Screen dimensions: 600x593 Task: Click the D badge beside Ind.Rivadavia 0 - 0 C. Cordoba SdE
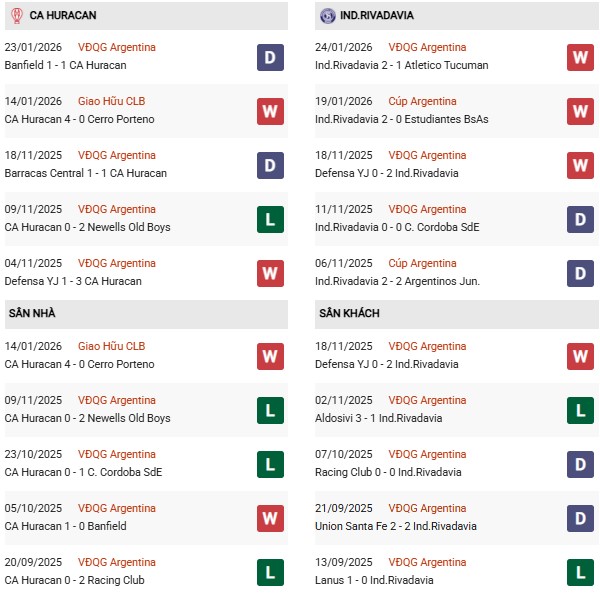(x=580, y=219)
